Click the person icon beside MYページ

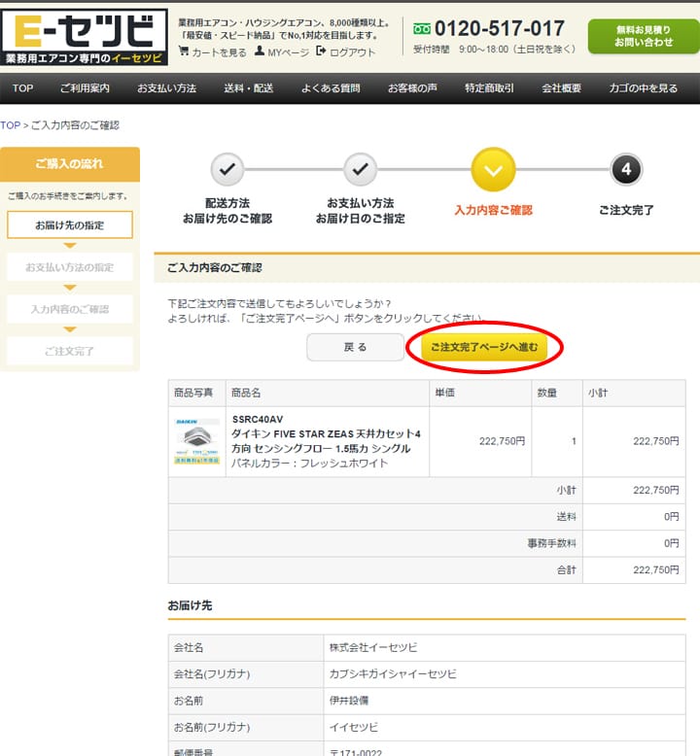[x=260, y=51]
